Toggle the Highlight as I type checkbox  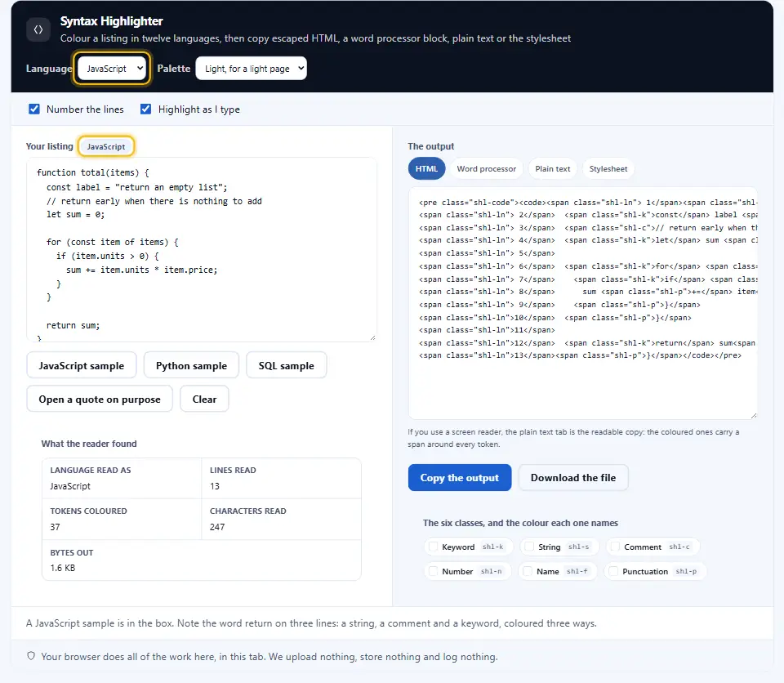tap(145, 109)
